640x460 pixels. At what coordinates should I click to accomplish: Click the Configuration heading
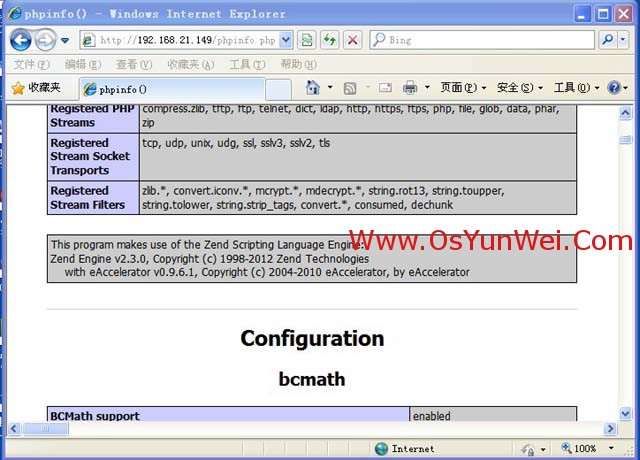pos(312,339)
